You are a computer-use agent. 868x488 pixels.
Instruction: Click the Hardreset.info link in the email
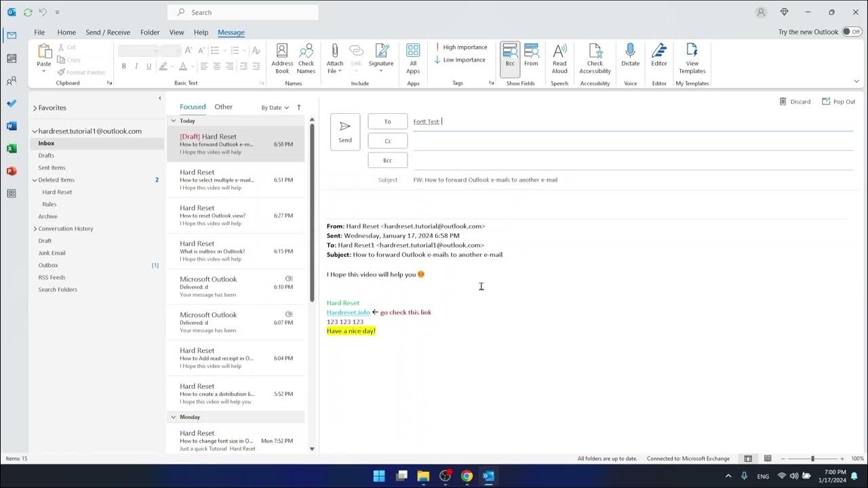348,312
